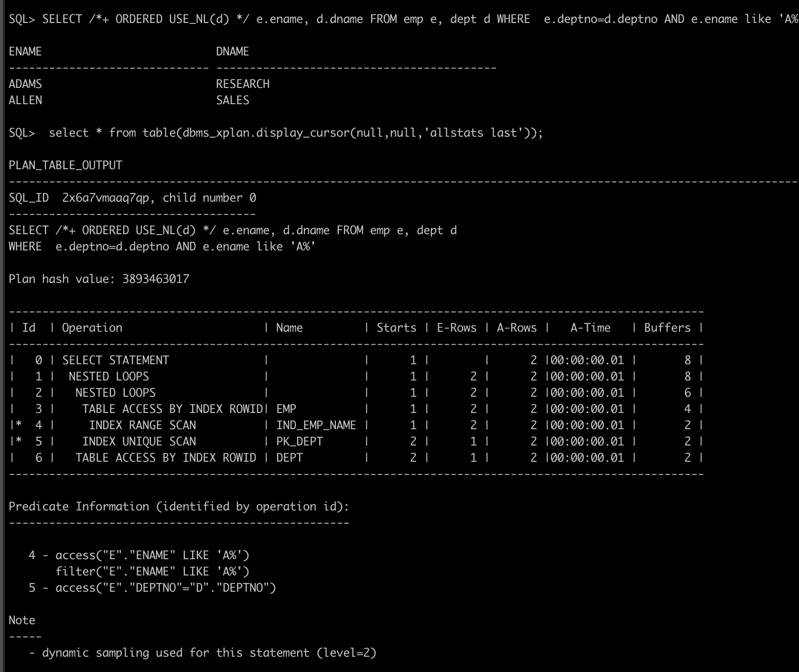Click the SALES department value
The height and width of the screenshot is (672, 799).
[233, 100]
